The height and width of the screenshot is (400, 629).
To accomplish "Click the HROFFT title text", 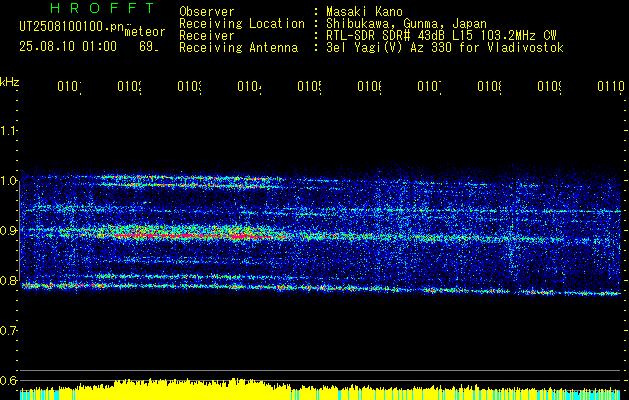I will coord(103,8).
